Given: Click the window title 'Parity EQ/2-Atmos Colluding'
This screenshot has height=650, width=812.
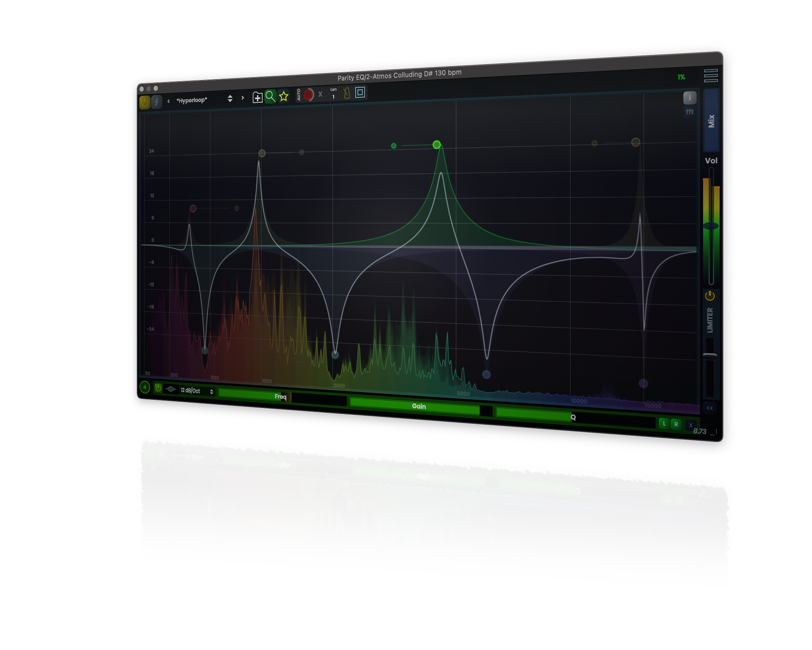Looking at the screenshot, I should click(x=400, y=75).
